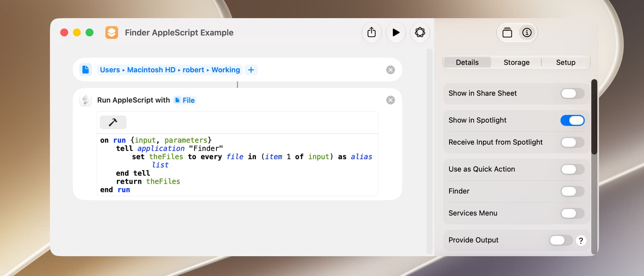Click the AppleScript action icon

(x=86, y=100)
